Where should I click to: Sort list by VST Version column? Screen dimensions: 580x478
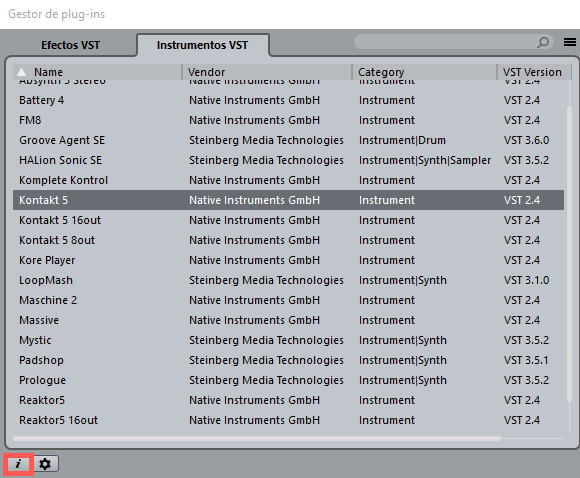pyautogui.click(x=534, y=72)
